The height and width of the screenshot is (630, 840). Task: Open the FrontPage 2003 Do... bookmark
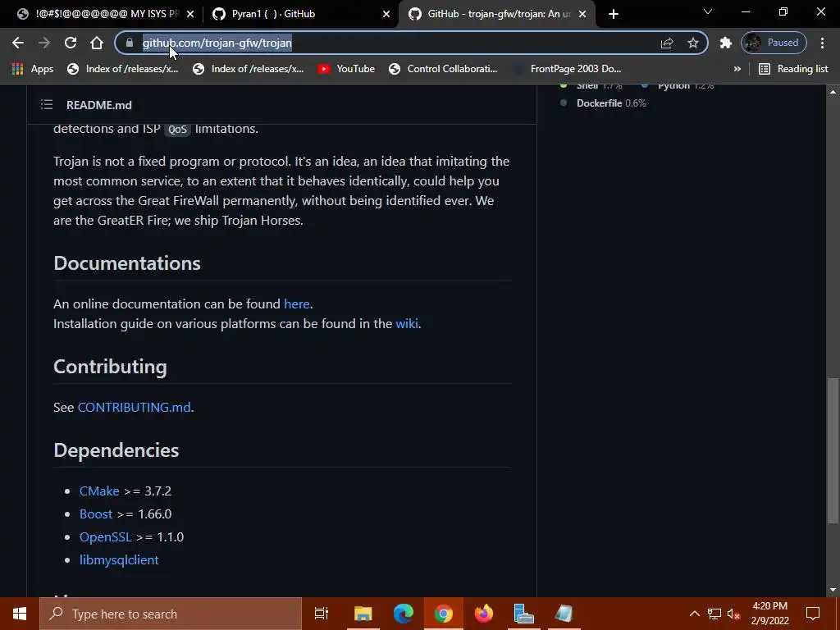point(568,69)
